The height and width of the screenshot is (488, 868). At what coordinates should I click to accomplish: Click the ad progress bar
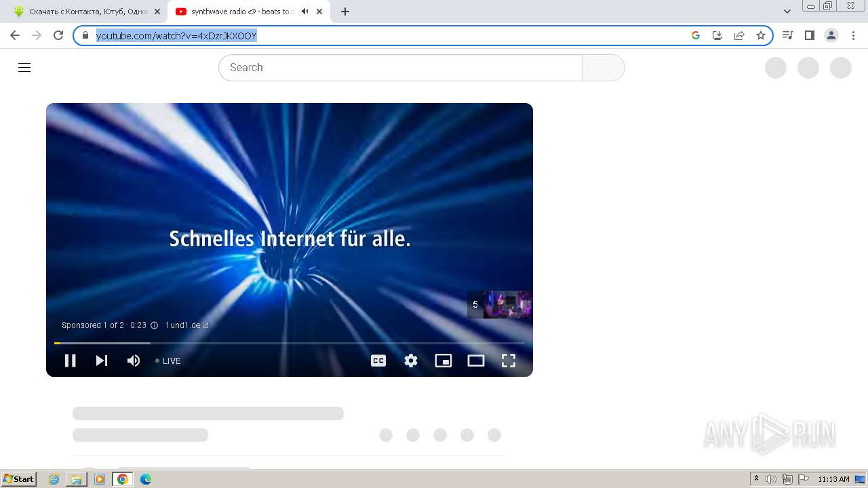click(290, 343)
